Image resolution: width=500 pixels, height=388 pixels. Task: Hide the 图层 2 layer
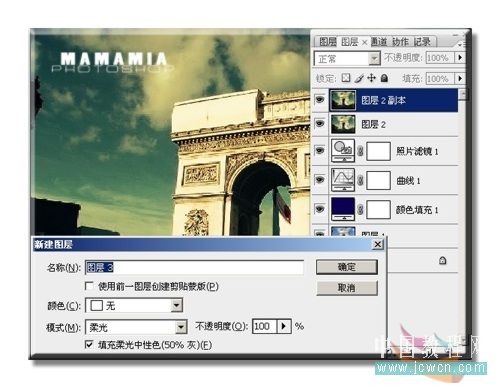320,124
